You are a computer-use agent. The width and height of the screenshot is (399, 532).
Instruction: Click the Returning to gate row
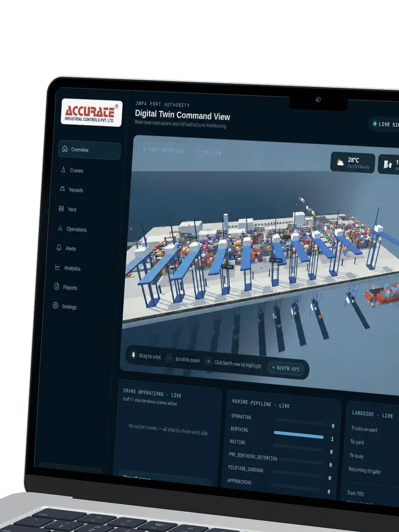365,470
